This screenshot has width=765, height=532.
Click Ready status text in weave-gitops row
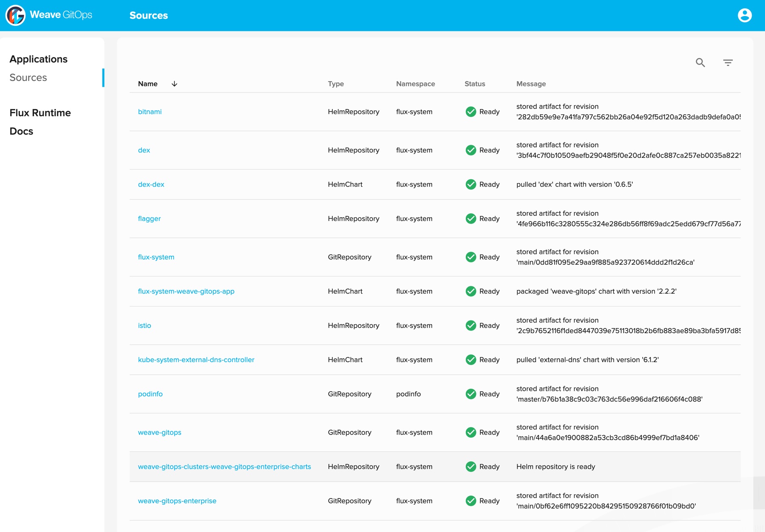click(x=489, y=432)
